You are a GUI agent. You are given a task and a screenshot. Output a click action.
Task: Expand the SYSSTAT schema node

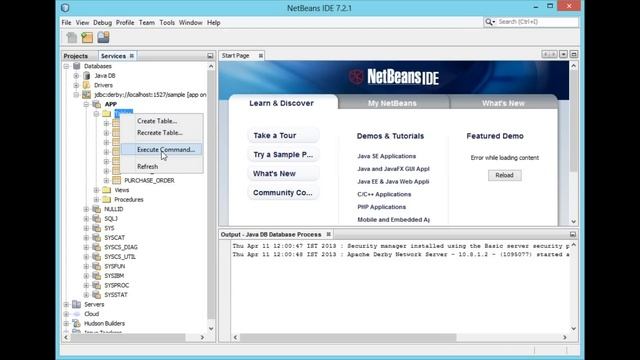(87, 295)
